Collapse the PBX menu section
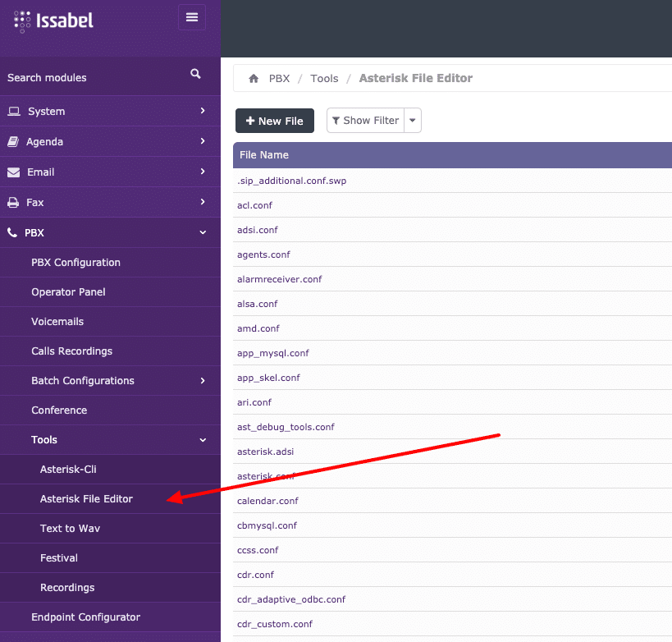The width and height of the screenshot is (672, 642). click(x=203, y=233)
